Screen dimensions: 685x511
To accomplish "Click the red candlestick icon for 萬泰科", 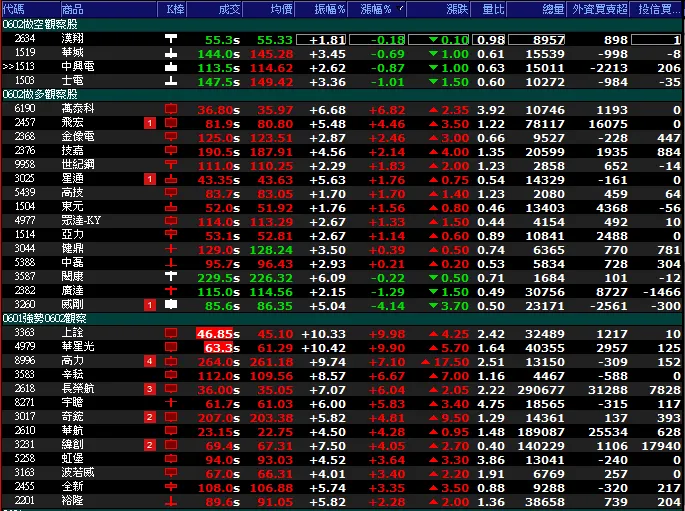I will (x=171, y=109).
